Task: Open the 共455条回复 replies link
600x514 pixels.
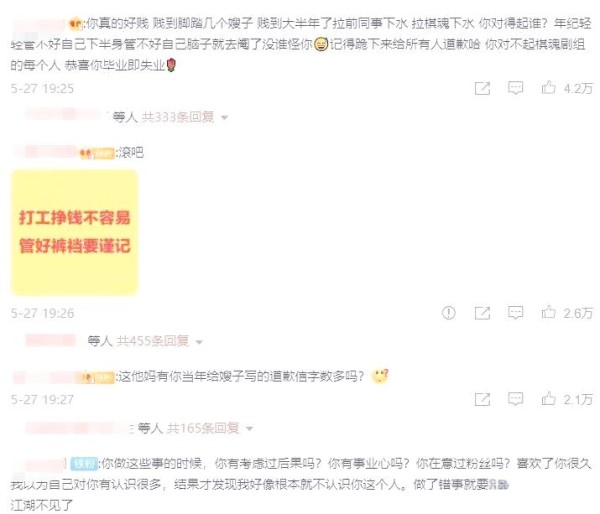Action: [x=152, y=341]
